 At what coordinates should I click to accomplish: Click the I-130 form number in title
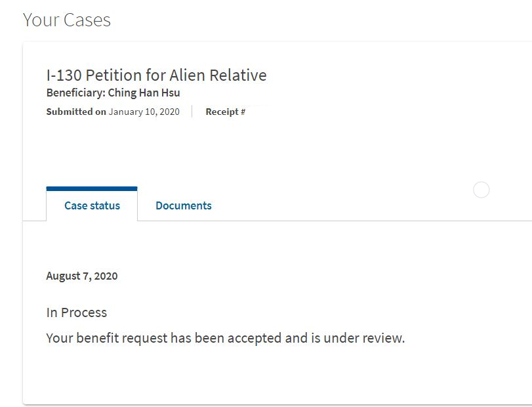pos(64,75)
